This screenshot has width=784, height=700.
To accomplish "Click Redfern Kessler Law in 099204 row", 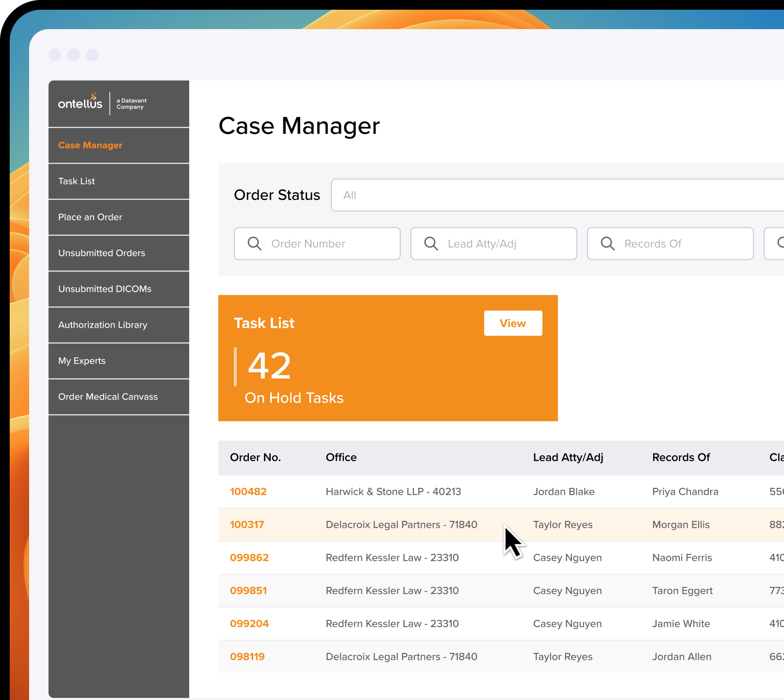I will point(392,624).
